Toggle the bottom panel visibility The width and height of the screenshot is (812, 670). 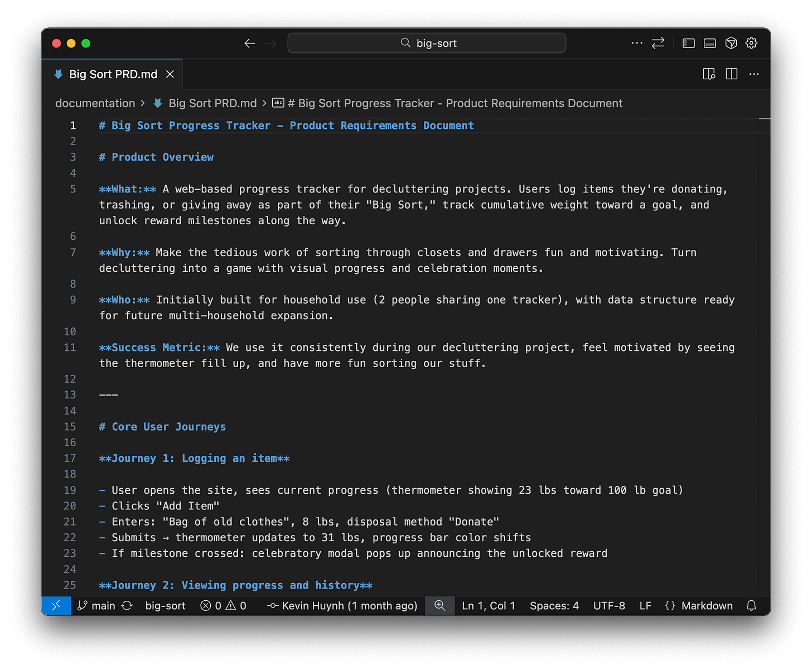click(x=709, y=43)
